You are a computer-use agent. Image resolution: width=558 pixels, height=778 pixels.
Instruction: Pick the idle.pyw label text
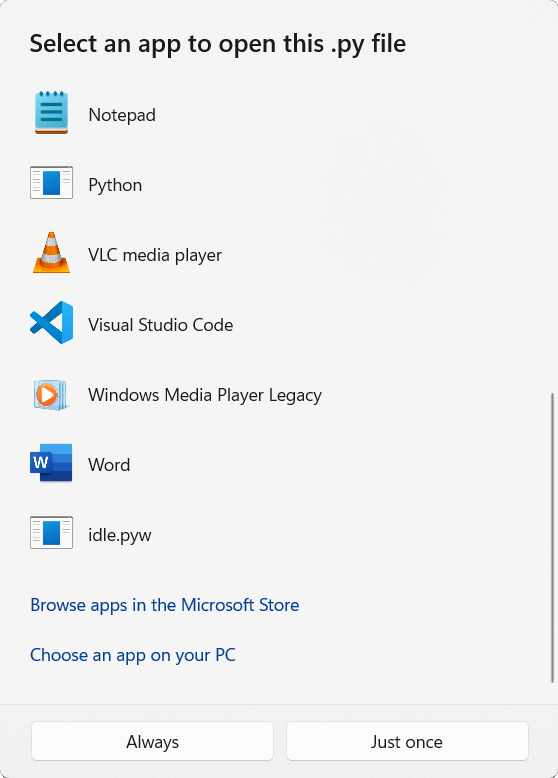coord(120,535)
